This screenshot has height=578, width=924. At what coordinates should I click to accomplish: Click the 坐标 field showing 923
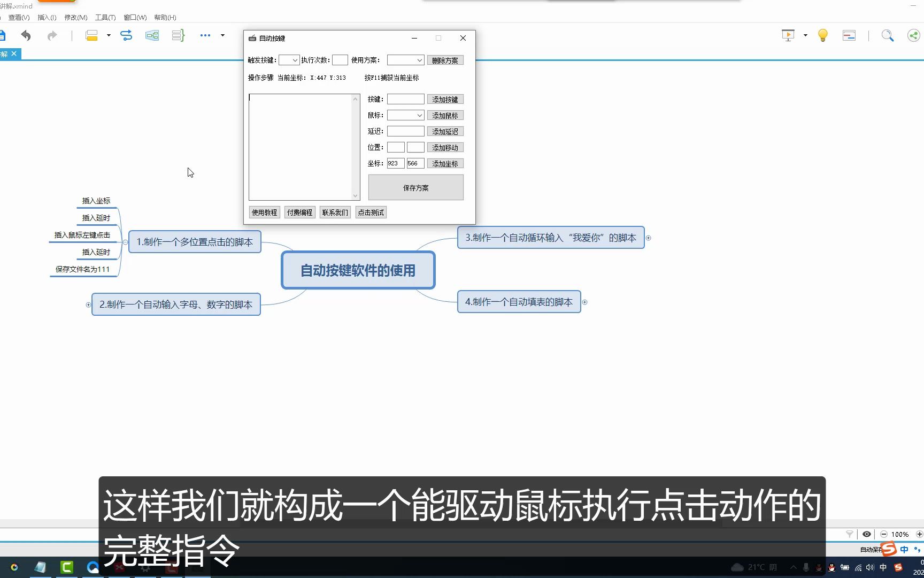point(396,163)
